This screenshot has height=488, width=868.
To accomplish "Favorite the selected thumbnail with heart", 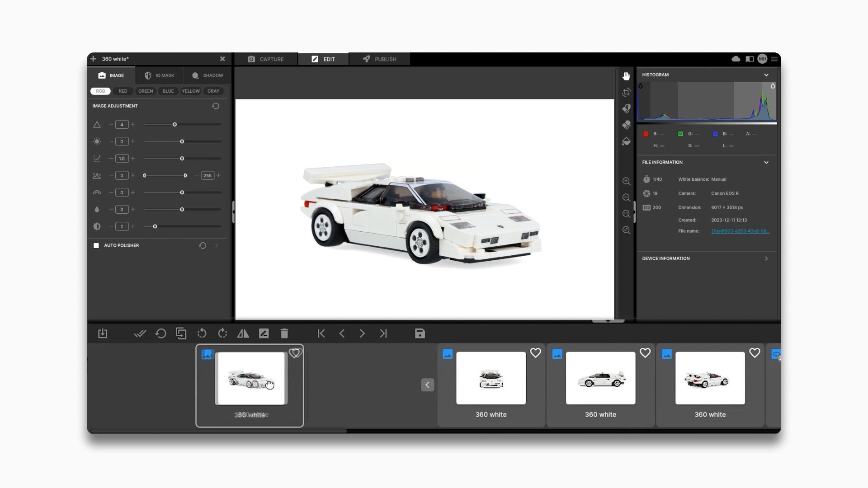I will click(295, 353).
